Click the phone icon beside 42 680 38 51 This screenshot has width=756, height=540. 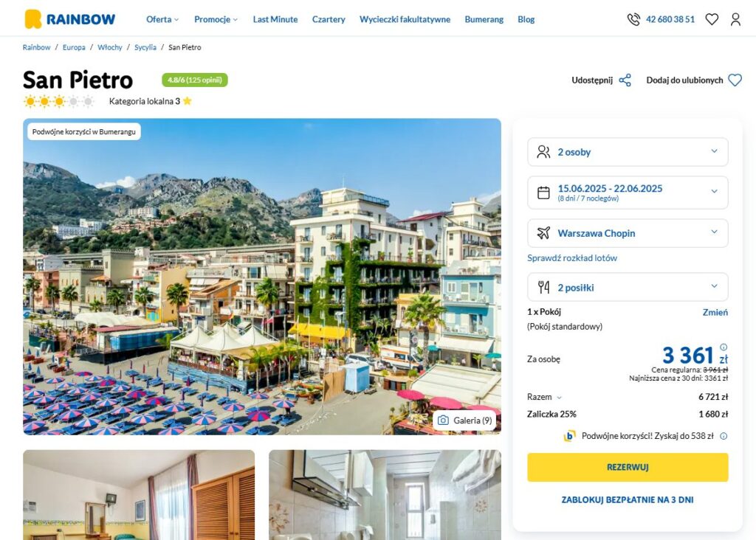point(633,19)
